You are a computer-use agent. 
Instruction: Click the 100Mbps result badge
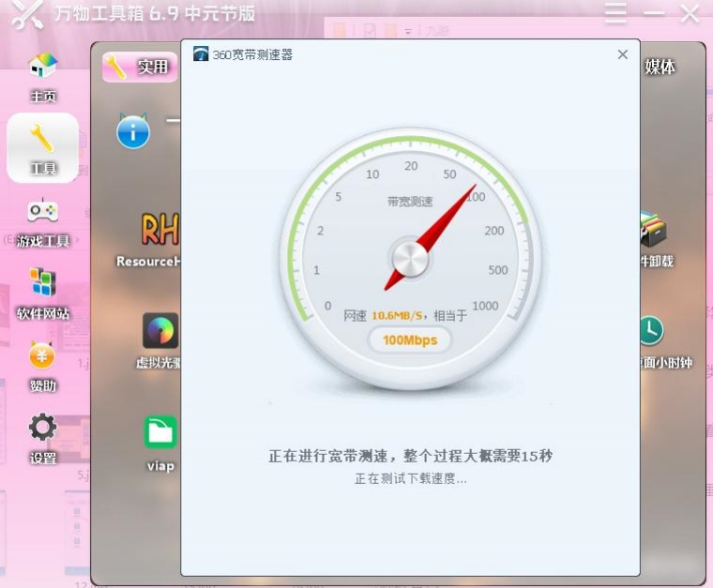[410, 339]
